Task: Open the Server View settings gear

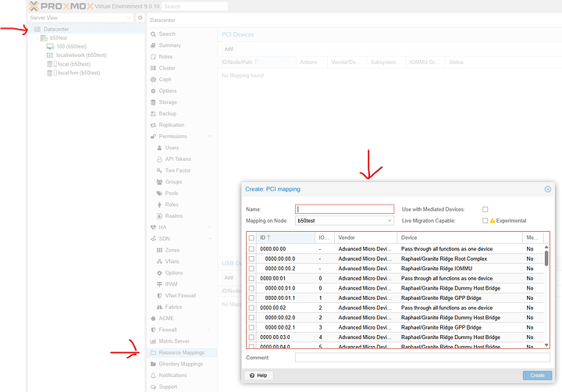Action: click(x=140, y=17)
